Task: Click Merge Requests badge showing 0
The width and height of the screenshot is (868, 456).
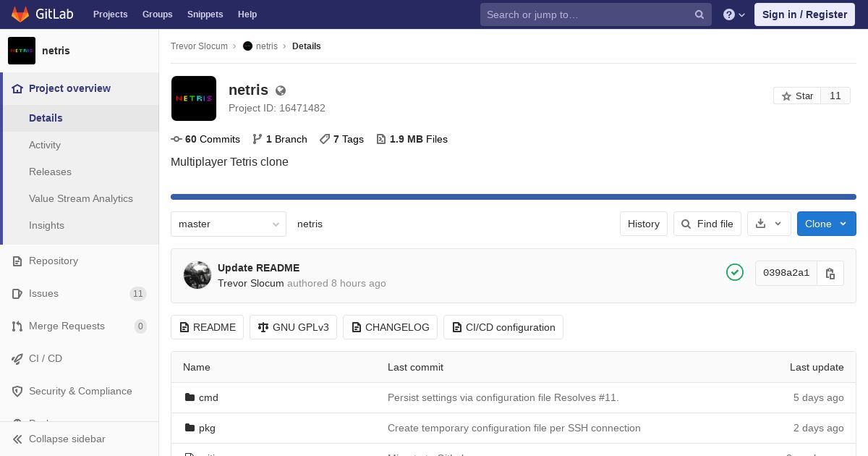Action: coord(140,326)
